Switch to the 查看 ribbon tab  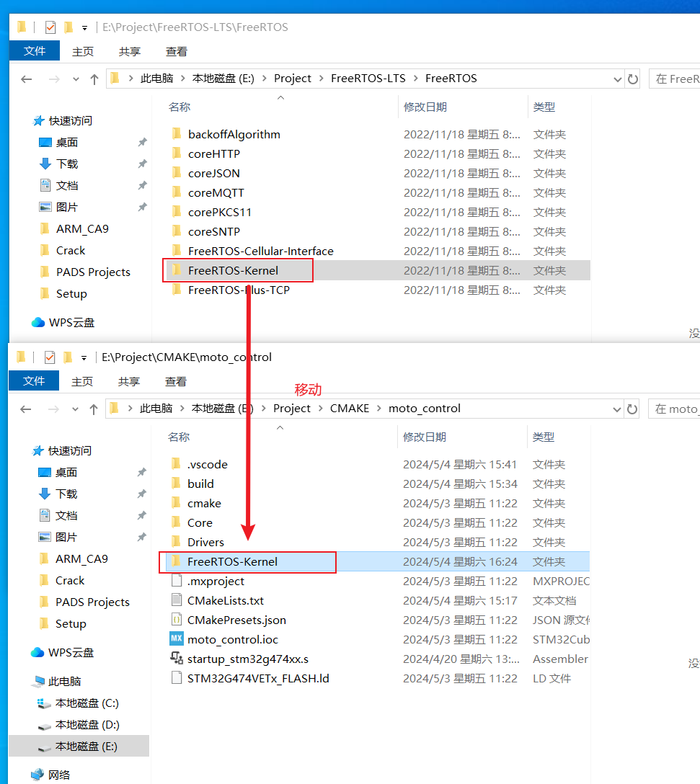[x=176, y=382]
